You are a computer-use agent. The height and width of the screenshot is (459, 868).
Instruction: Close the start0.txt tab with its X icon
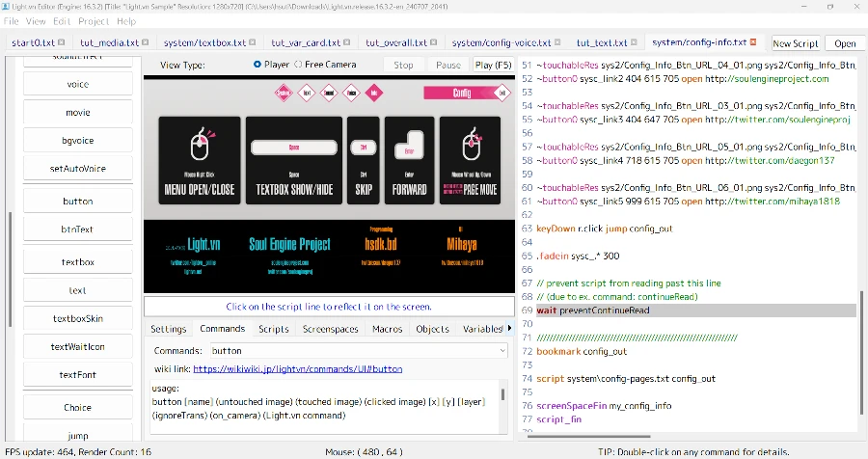coord(62,43)
